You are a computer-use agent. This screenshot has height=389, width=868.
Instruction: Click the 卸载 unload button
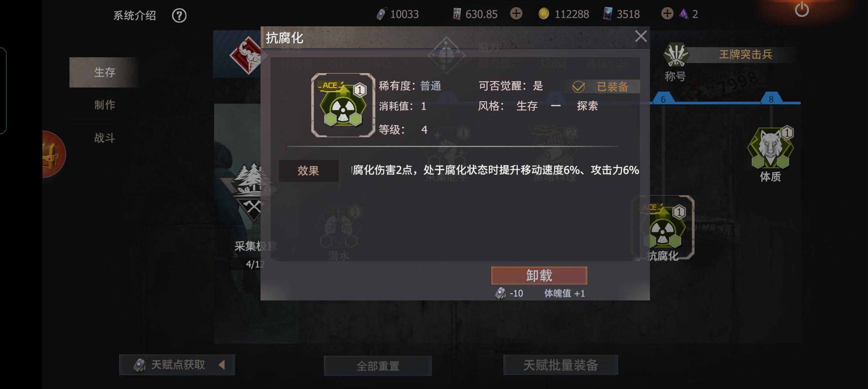pos(539,276)
